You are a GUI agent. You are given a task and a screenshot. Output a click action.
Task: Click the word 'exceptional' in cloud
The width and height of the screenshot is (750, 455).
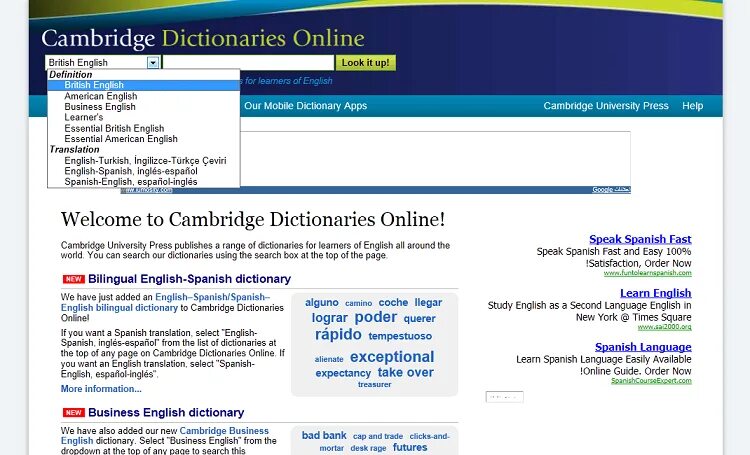point(392,357)
